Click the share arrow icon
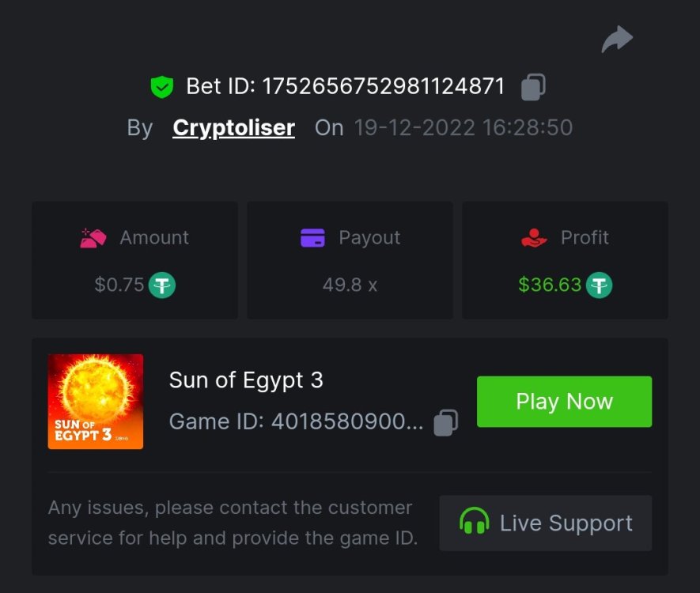This screenshot has width=700, height=593. click(615, 37)
